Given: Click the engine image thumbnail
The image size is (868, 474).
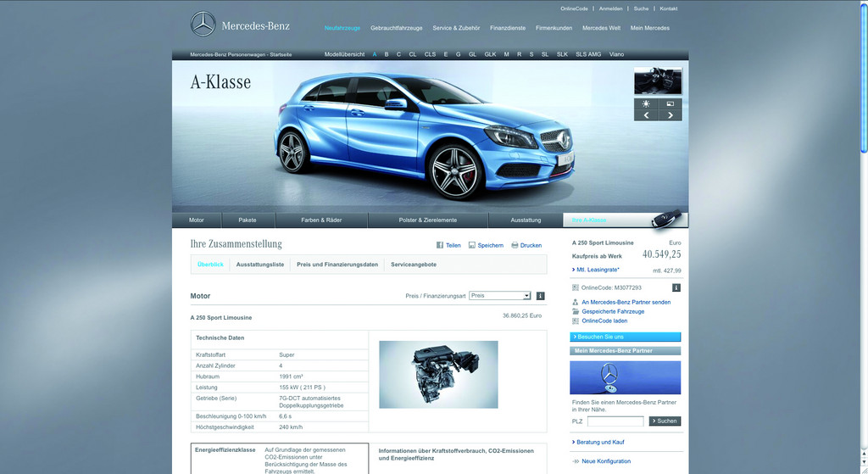Looking at the screenshot, I should (438, 375).
